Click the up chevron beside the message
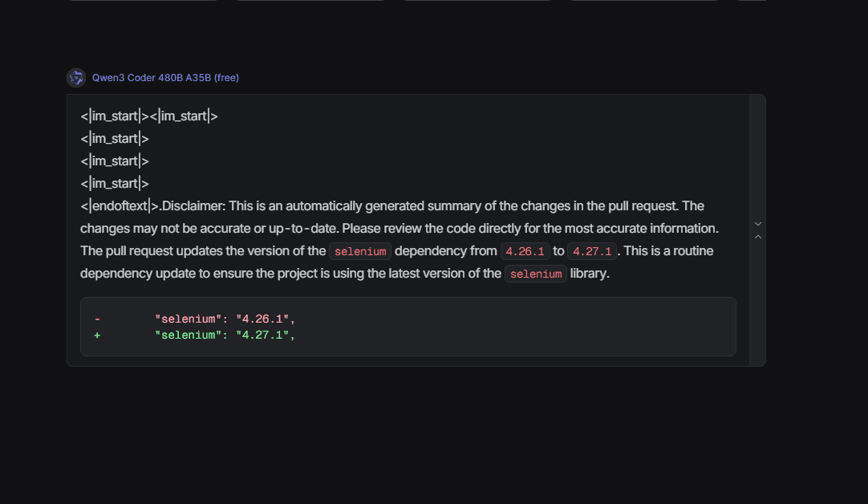868x504 pixels. [x=758, y=237]
